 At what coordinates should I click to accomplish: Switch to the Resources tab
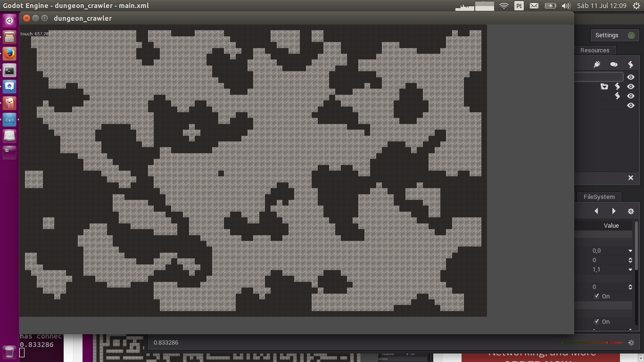tap(594, 50)
